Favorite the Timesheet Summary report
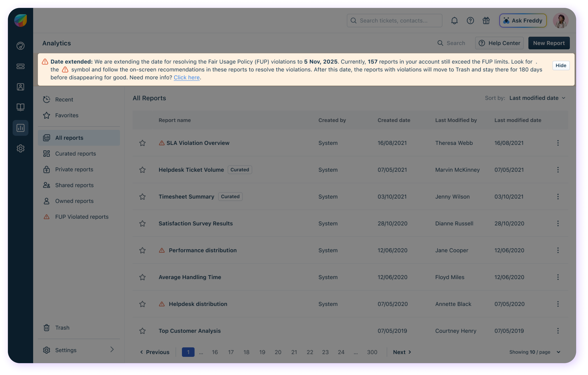The image size is (588, 375). [x=142, y=197]
